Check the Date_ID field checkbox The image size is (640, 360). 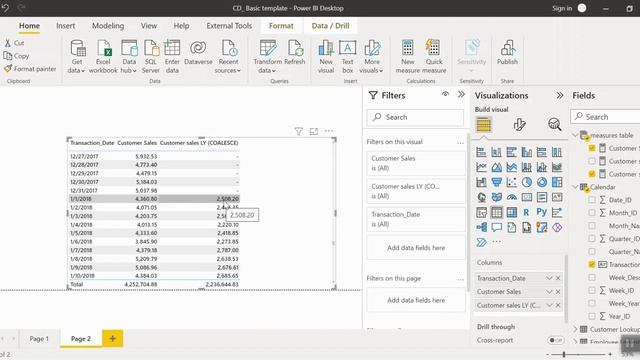point(592,200)
